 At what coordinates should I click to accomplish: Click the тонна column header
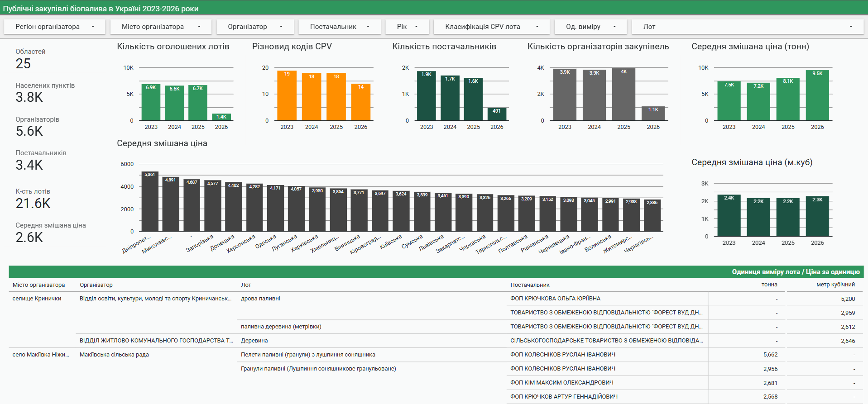click(769, 285)
